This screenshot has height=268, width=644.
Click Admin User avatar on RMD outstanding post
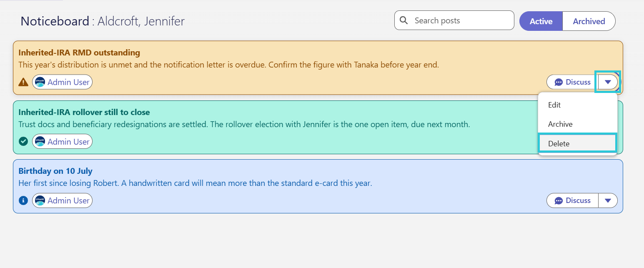click(x=40, y=82)
